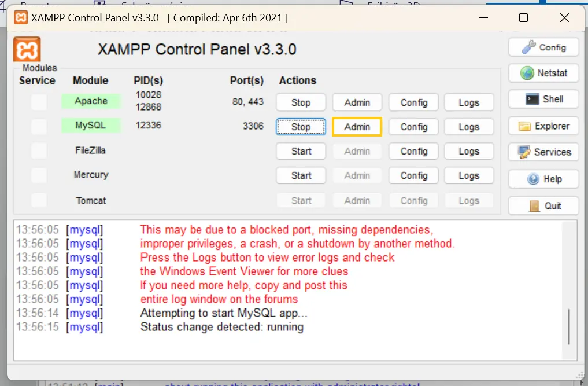Toggle the MySQL service checkbox
Viewport: 588px width, 386px height.
click(39, 126)
